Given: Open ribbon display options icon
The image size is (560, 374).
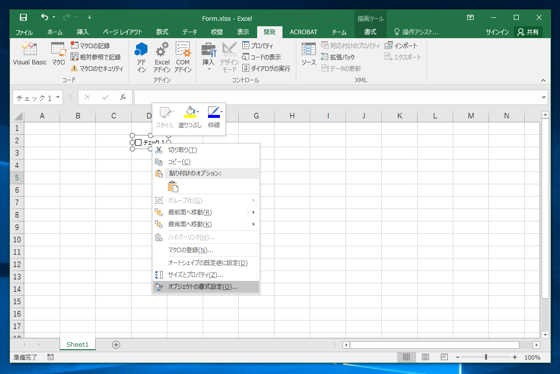Looking at the screenshot, I should pos(470,17).
